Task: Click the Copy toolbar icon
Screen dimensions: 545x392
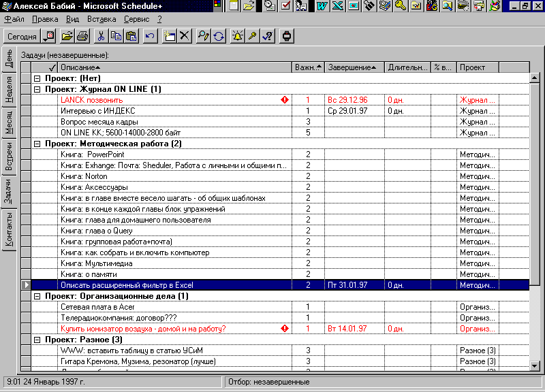Action: pos(116,36)
